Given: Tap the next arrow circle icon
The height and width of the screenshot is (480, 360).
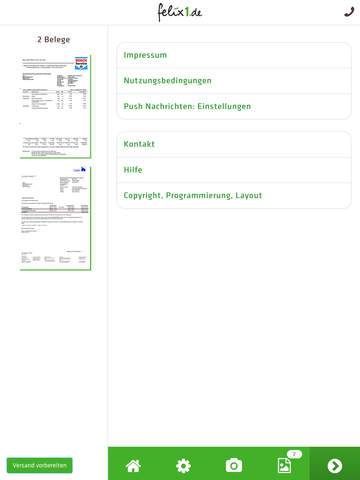Looking at the screenshot, I should coord(335,466).
